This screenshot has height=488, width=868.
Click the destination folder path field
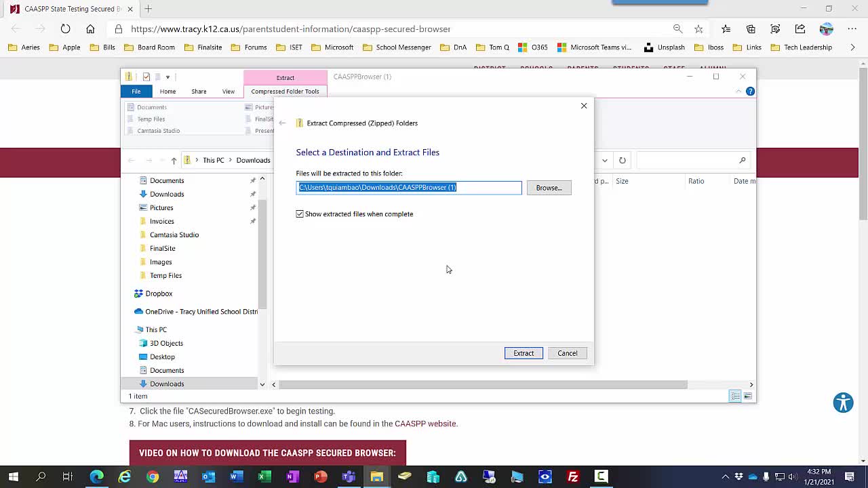pyautogui.click(x=409, y=188)
